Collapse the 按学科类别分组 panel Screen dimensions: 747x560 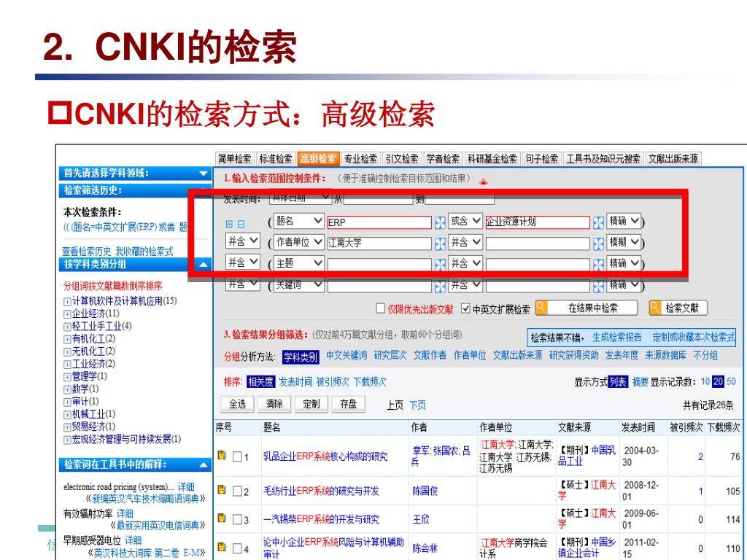tap(204, 264)
